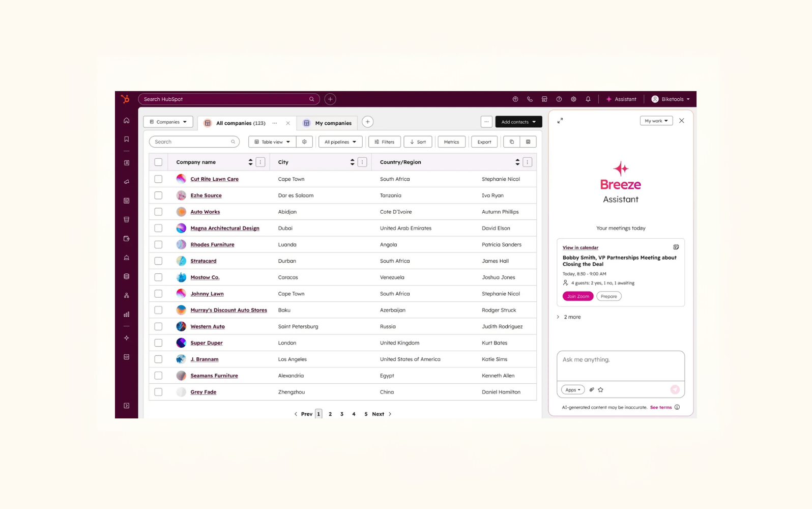Click the HubSpot sprocket logo

[125, 99]
